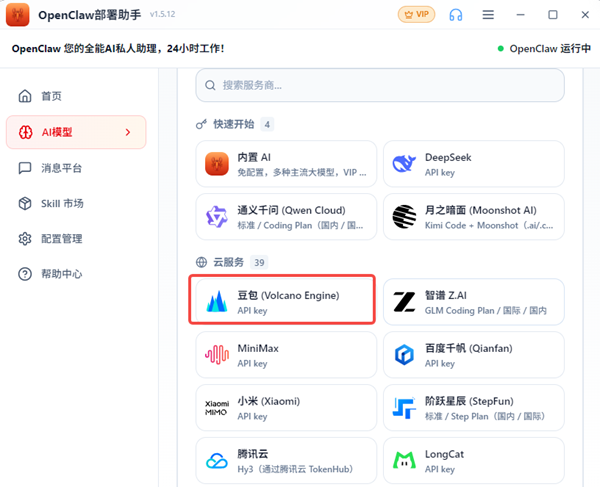Screen dimensions: 600x487
Task: Click the count badge 4 beside 快速开始
Action: point(267,124)
